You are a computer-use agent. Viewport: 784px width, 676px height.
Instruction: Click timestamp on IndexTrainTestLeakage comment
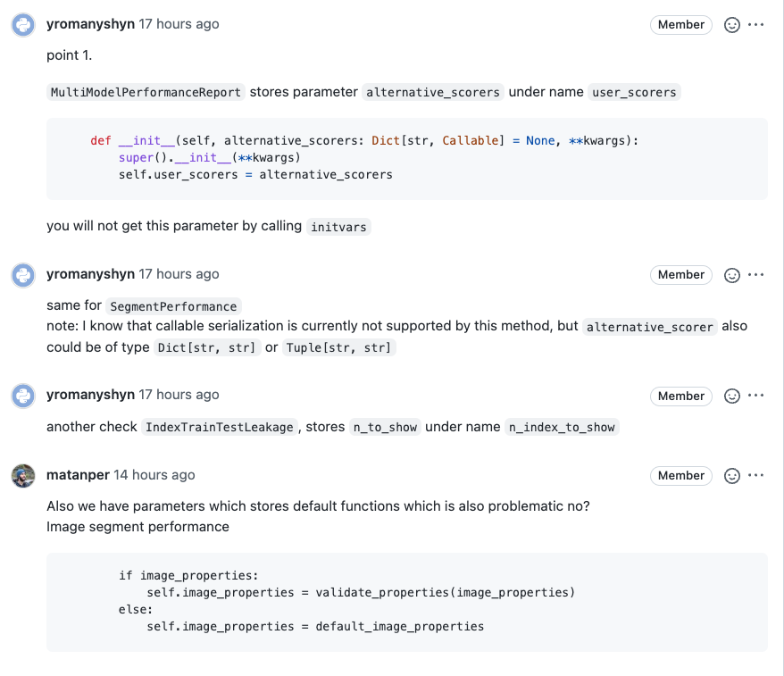179,395
